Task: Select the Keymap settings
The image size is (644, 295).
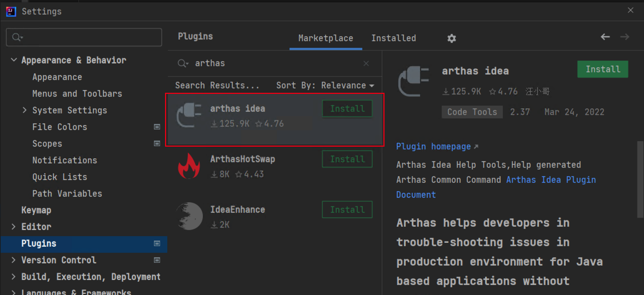Action: click(36, 211)
